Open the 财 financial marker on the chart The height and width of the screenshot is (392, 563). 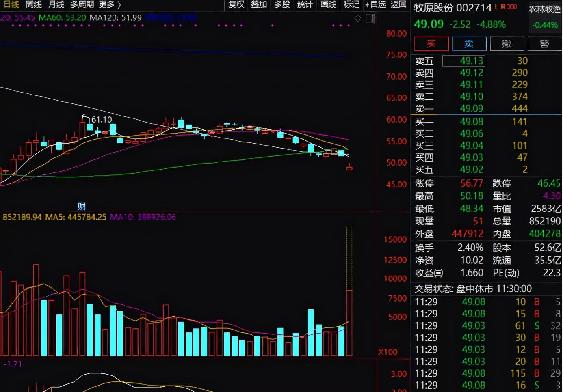click(81, 206)
